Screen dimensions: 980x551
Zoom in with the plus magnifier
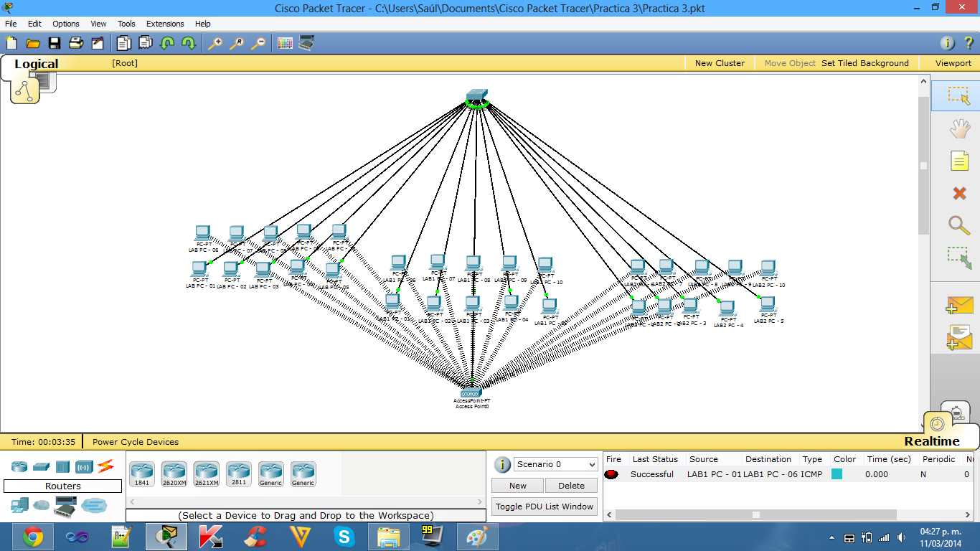[215, 43]
